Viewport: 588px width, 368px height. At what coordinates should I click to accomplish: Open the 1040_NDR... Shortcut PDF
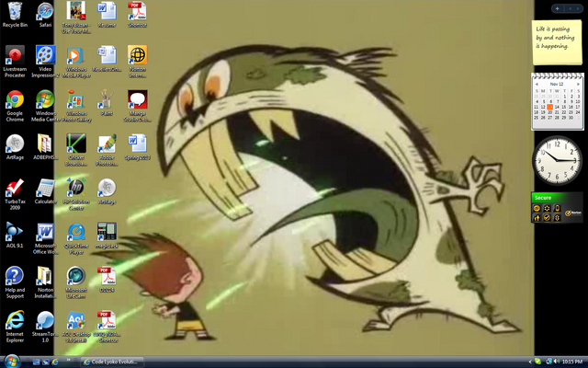[107, 327]
